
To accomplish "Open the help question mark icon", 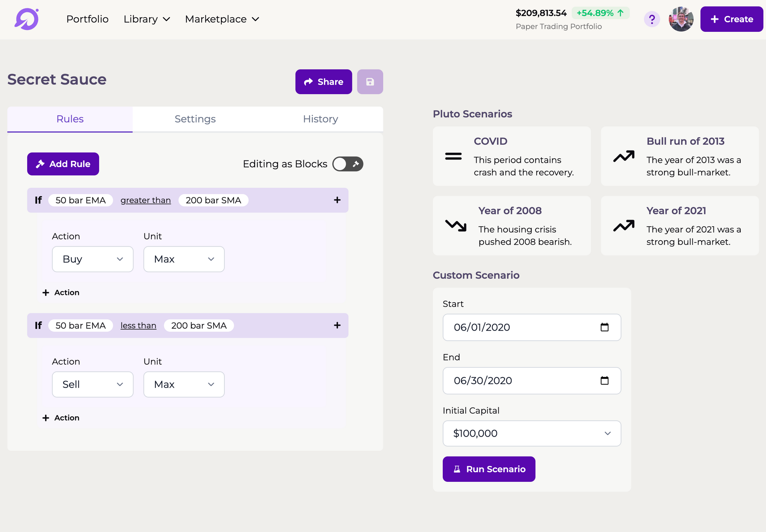I will pyautogui.click(x=651, y=19).
